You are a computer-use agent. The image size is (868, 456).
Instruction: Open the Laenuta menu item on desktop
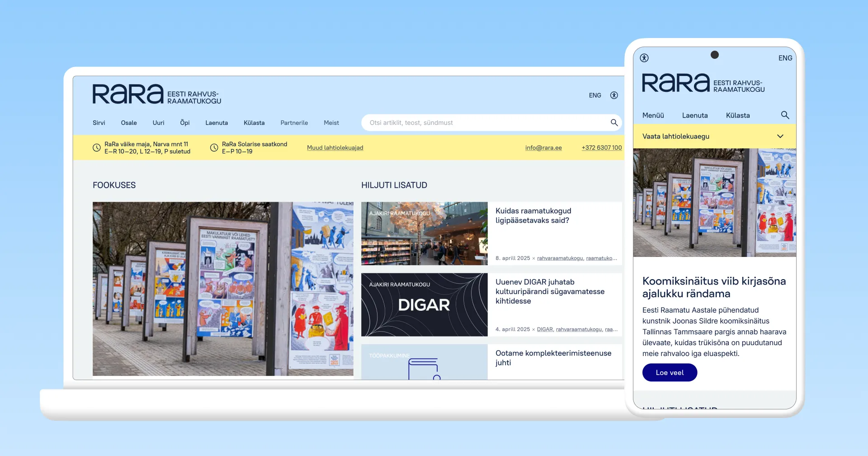(x=217, y=123)
